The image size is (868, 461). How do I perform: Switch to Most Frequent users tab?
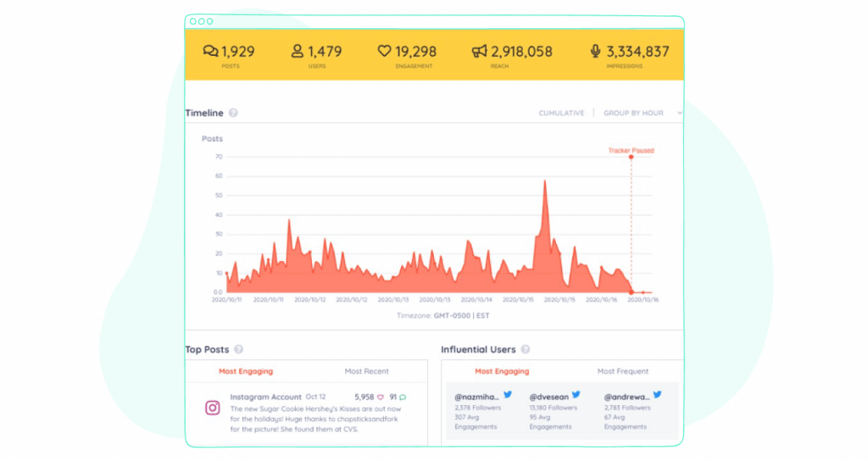pos(623,371)
